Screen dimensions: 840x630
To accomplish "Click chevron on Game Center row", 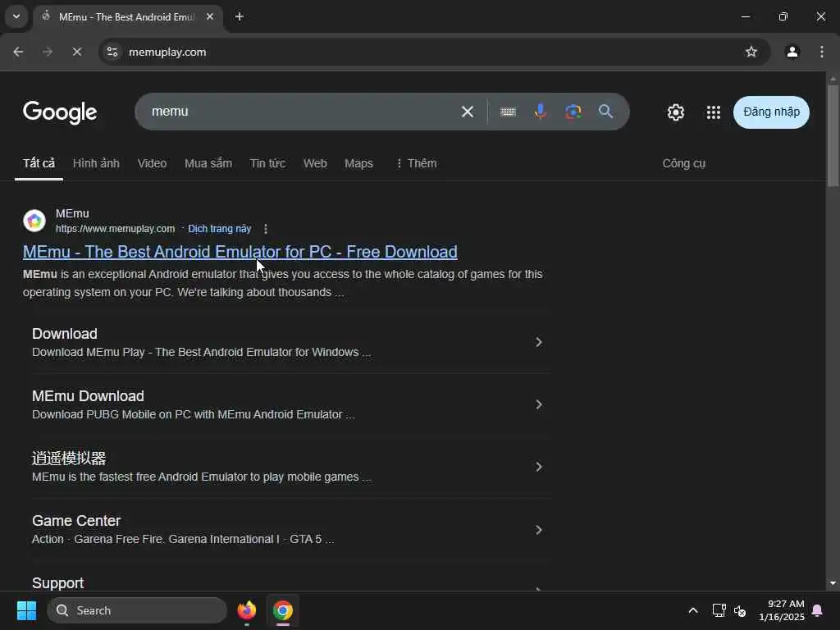I will pyautogui.click(x=539, y=530).
